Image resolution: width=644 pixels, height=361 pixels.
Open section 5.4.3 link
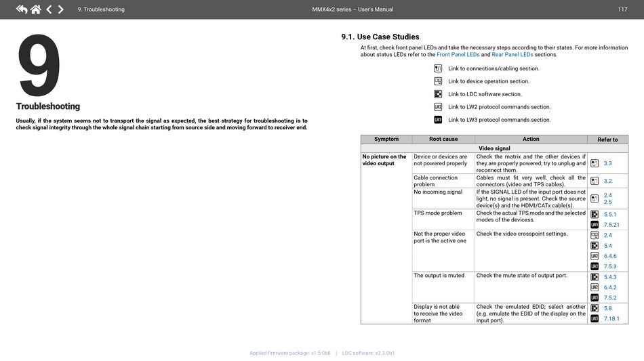(x=610, y=277)
